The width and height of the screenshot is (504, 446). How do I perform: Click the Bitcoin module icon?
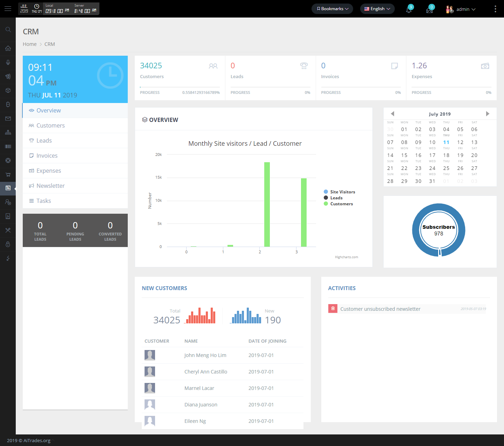[x=8, y=104]
